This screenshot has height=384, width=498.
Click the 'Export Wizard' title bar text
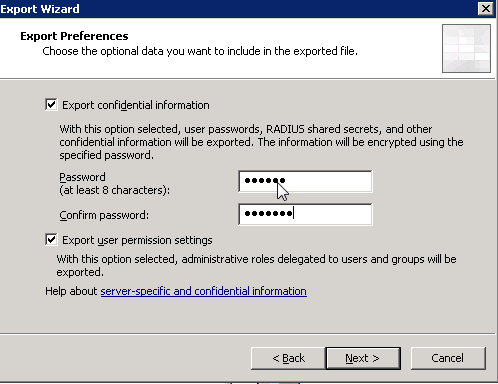(40, 9)
